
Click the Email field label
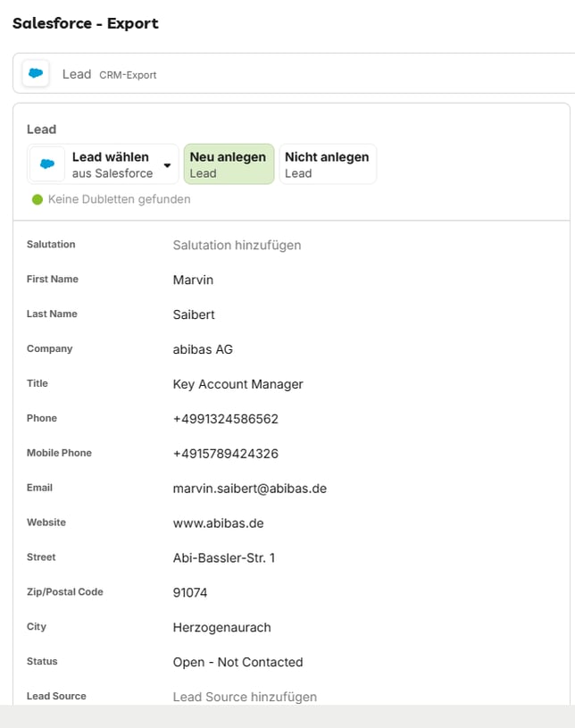coord(39,488)
